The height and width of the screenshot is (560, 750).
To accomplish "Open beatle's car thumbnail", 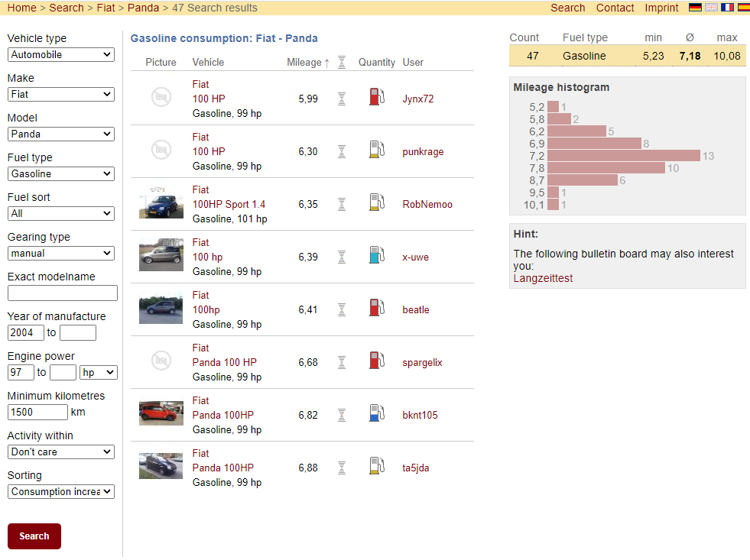I will tap(161, 308).
